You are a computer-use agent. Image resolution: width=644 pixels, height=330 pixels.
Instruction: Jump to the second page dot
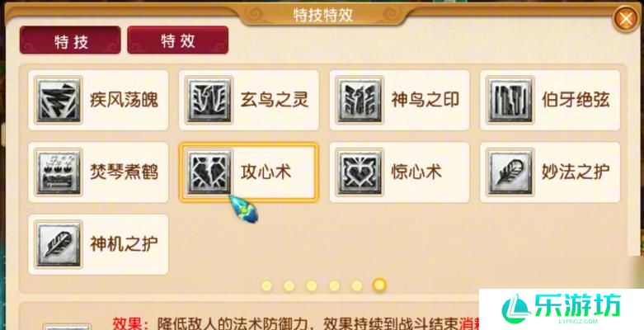point(289,285)
